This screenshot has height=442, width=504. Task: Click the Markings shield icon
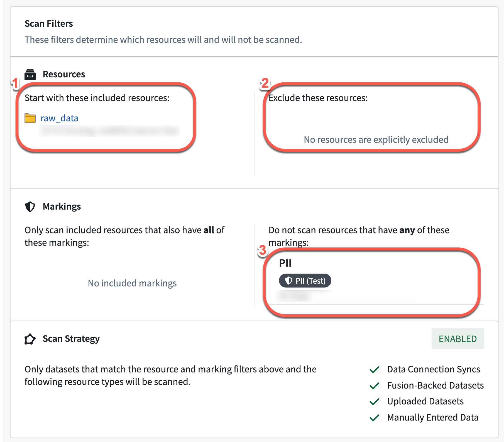[30, 206]
